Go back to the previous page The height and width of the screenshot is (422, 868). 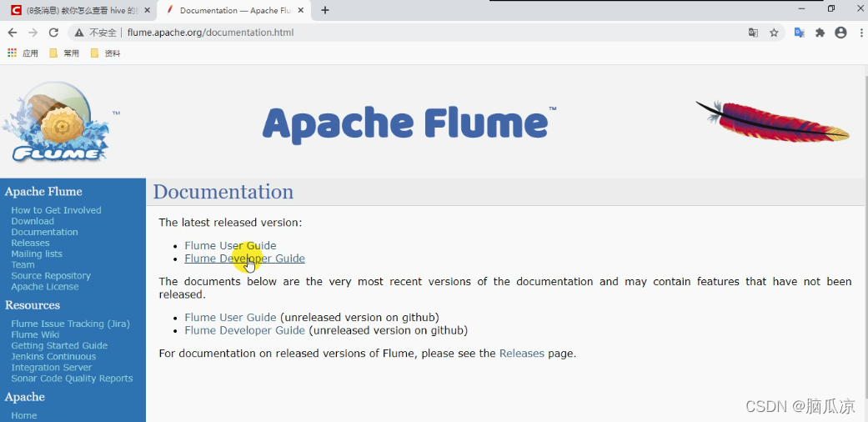pos(13,33)
